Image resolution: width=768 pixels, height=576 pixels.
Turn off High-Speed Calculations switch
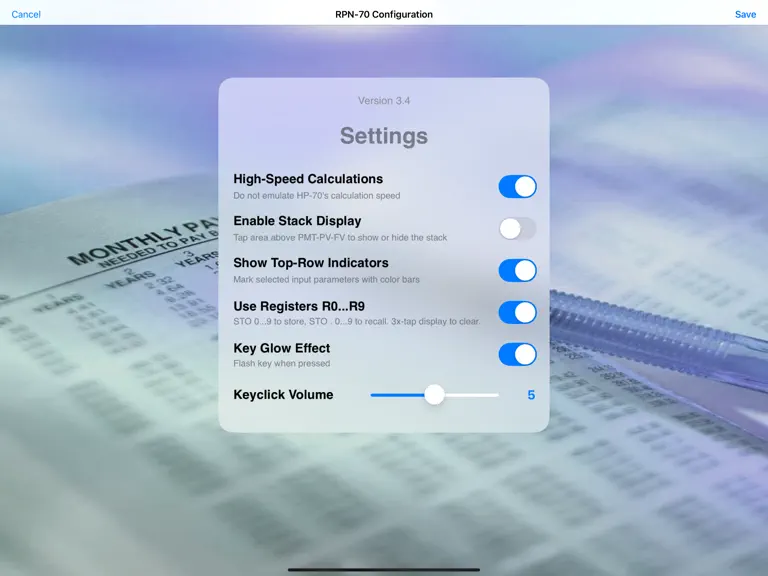pos(517,187)
